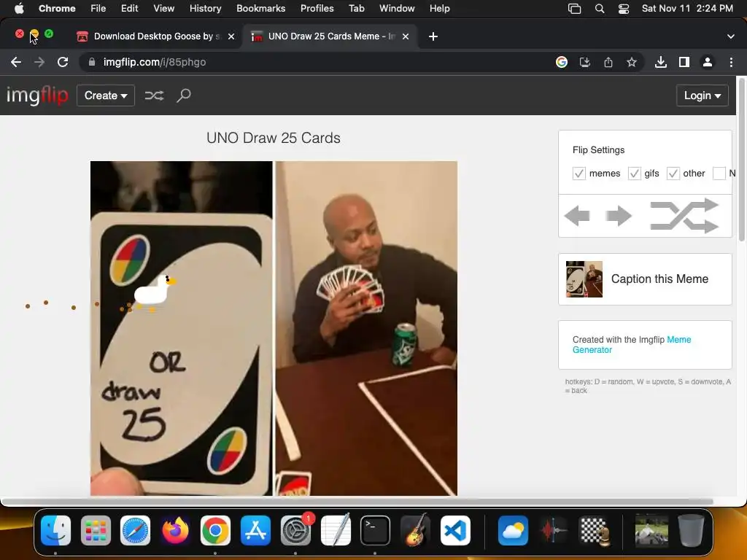Open the imgflip search magnifier
747x560 pixels.
coord(183,96)
